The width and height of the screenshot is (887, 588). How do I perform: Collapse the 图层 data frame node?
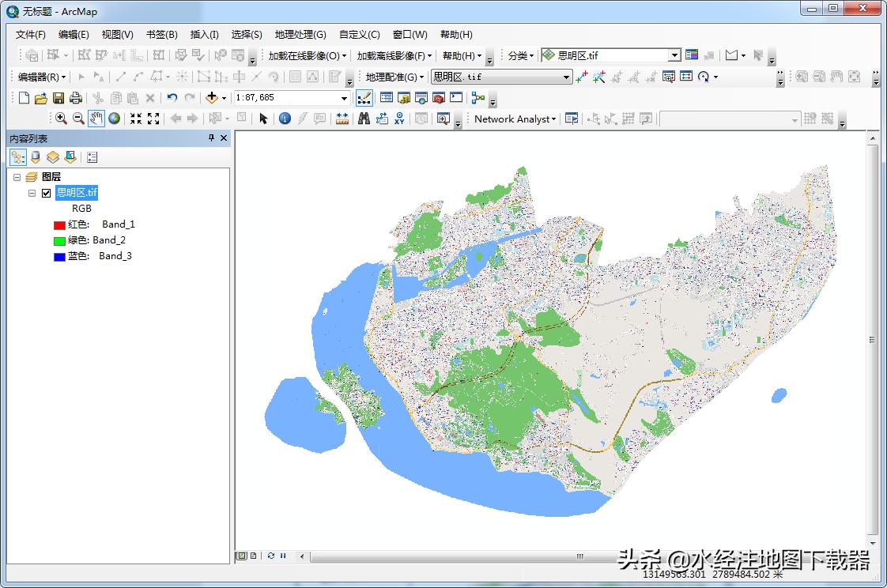pos(17,177)
